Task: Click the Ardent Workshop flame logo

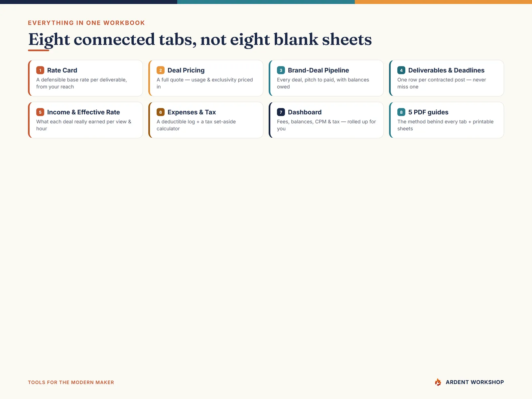Action: (x=438, y=382)
